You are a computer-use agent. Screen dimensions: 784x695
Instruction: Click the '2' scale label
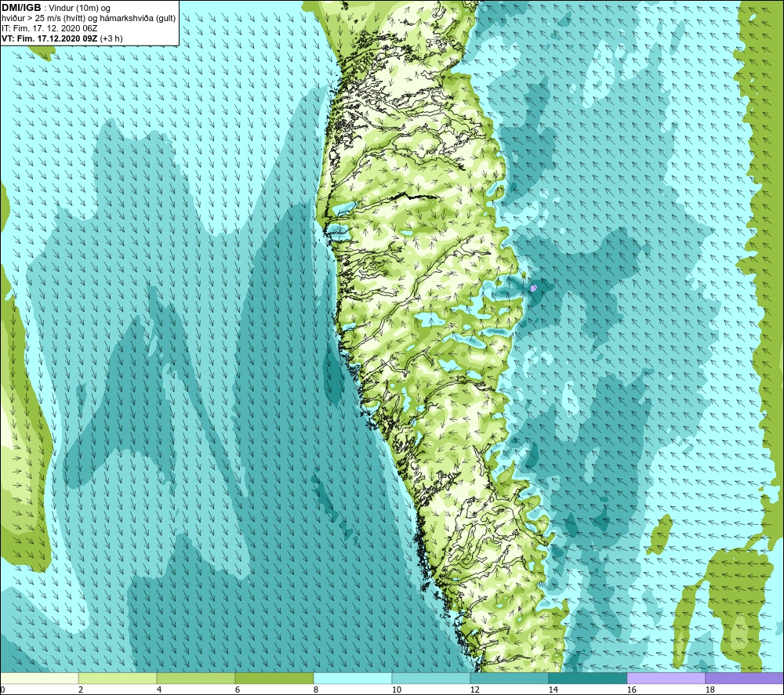point(81,690)
